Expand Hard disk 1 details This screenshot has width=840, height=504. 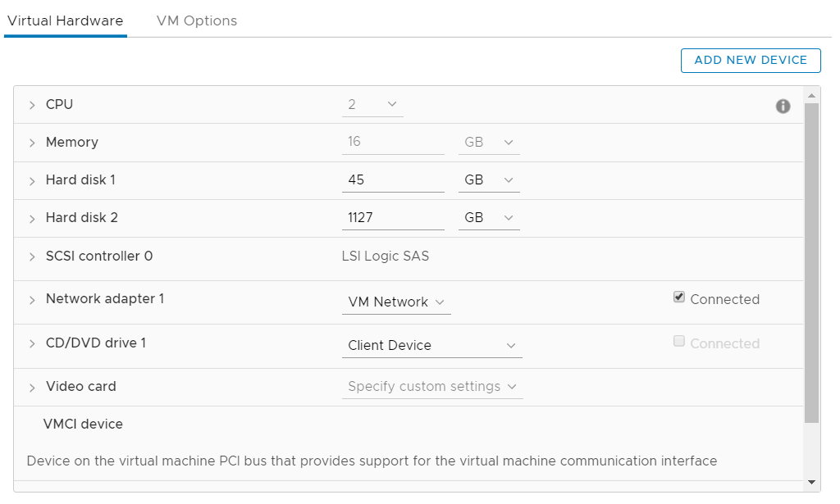pyautogui.click(x=32, y=181)
